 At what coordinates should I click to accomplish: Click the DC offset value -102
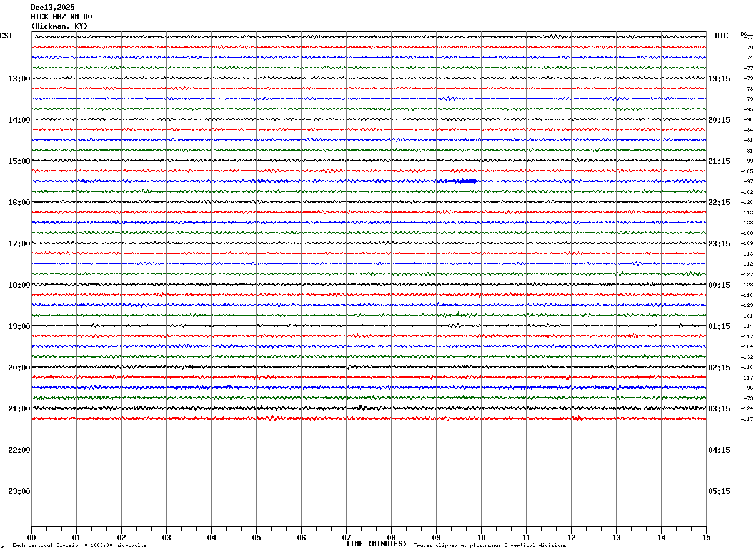747,192
